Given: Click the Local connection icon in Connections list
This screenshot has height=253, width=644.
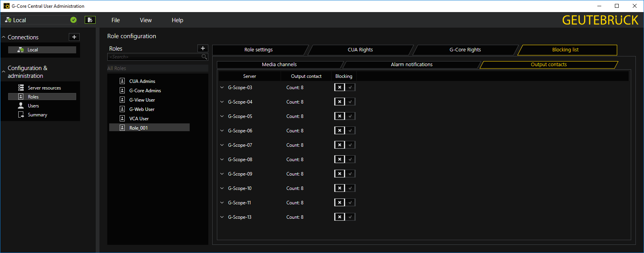Looking at the screenshot, I should (21, 50).
